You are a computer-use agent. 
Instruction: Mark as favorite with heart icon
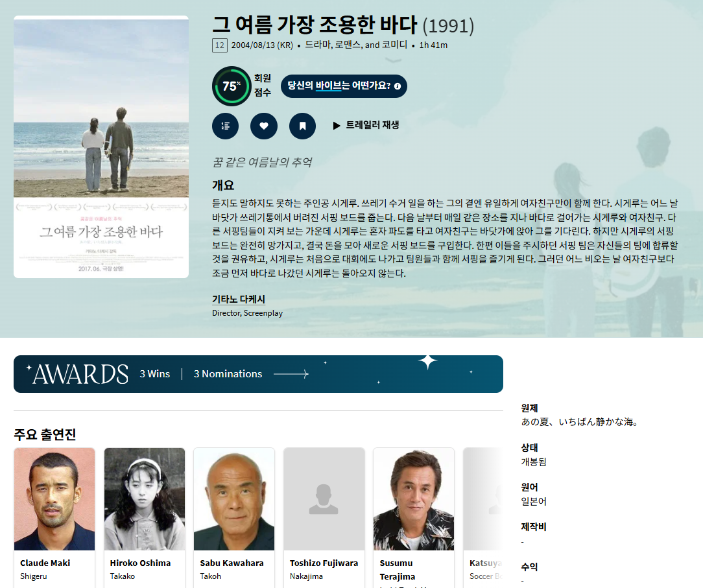[x=263, y=126]
